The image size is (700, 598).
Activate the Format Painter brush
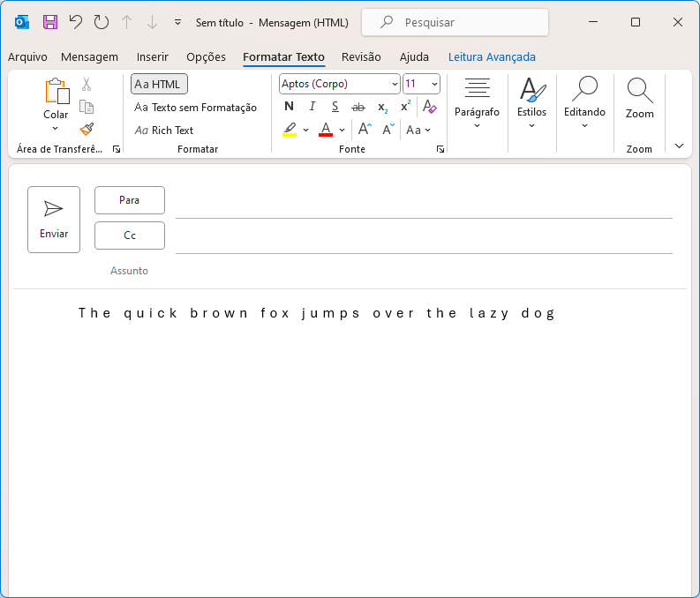tap(87, 130)
